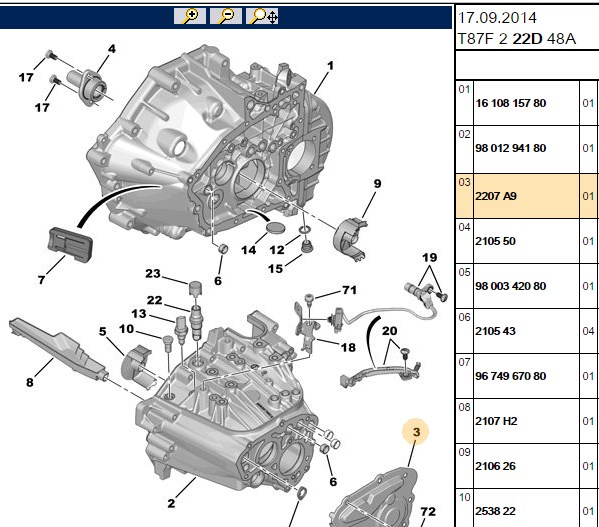The image size is (599, 527).
Task: Click highlighted part number 2207 A9
Action: pos(496,196)
